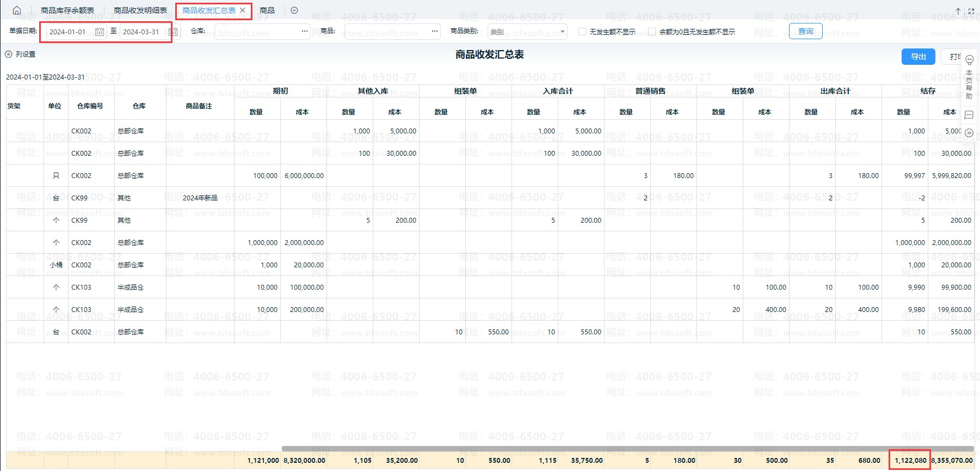Open the start date calendar picker
The width and height of the screenshot is (980, 471).
100,32
